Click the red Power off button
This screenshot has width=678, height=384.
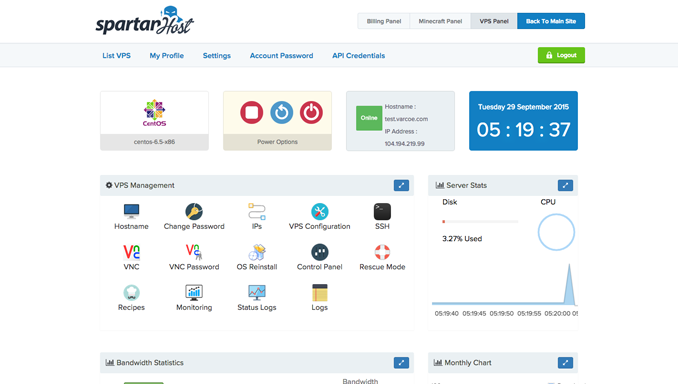(x=311, y=112)
